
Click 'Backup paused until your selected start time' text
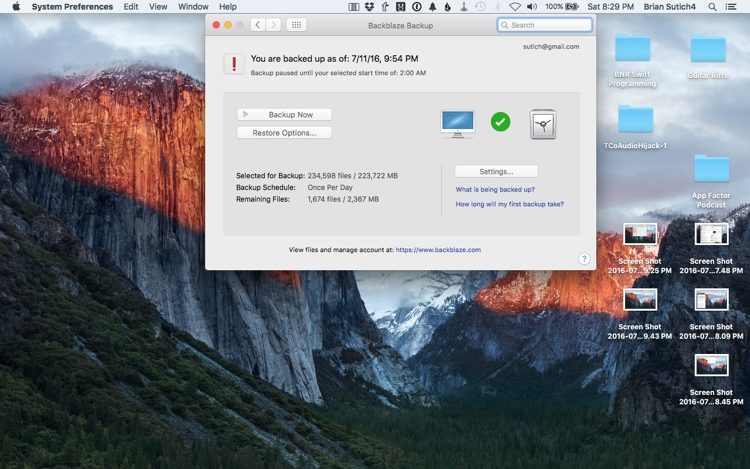point(338,73)
